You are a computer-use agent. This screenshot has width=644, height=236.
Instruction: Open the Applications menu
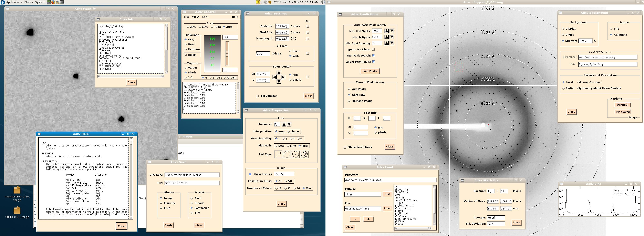(14, 2)
